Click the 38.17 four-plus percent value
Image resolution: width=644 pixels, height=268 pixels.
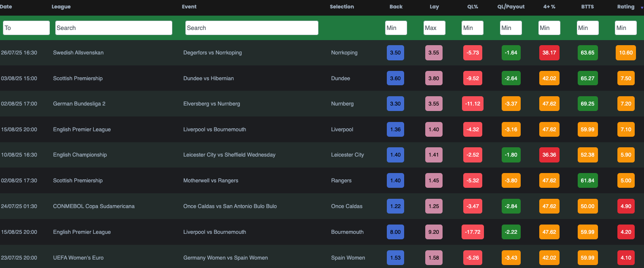[x=549, y=53]
